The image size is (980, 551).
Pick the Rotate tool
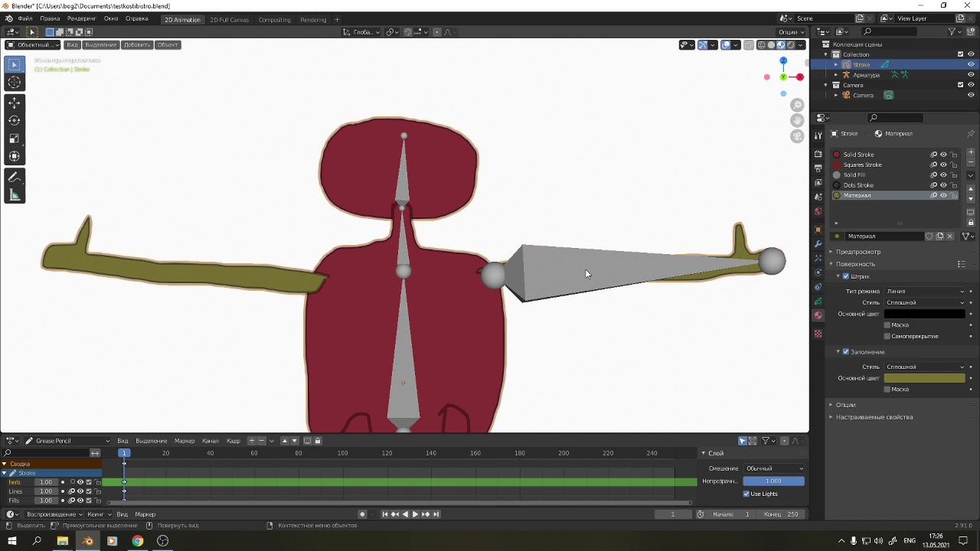(x=14, y=121)
